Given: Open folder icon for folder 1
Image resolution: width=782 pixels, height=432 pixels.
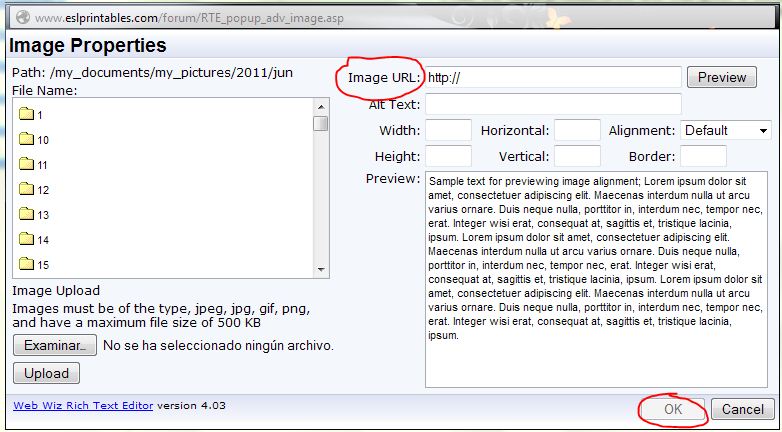Looking at the screenshot, I should [26, 115].
